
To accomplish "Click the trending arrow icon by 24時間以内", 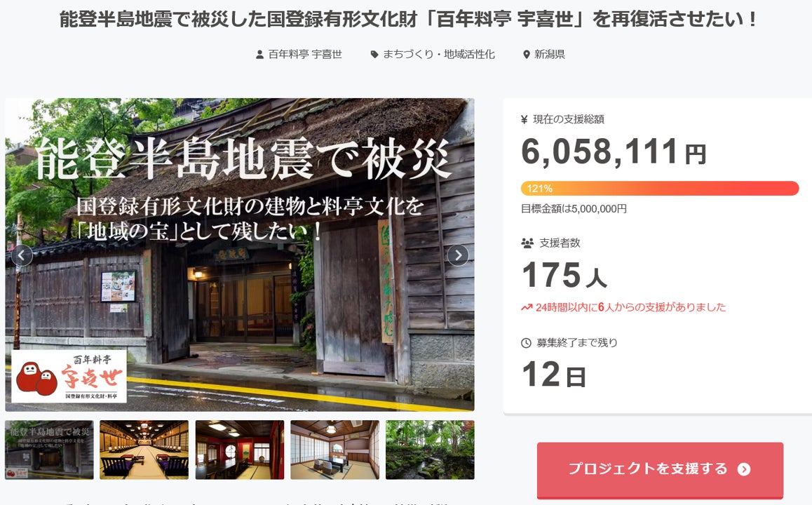I will coord(527,308).
